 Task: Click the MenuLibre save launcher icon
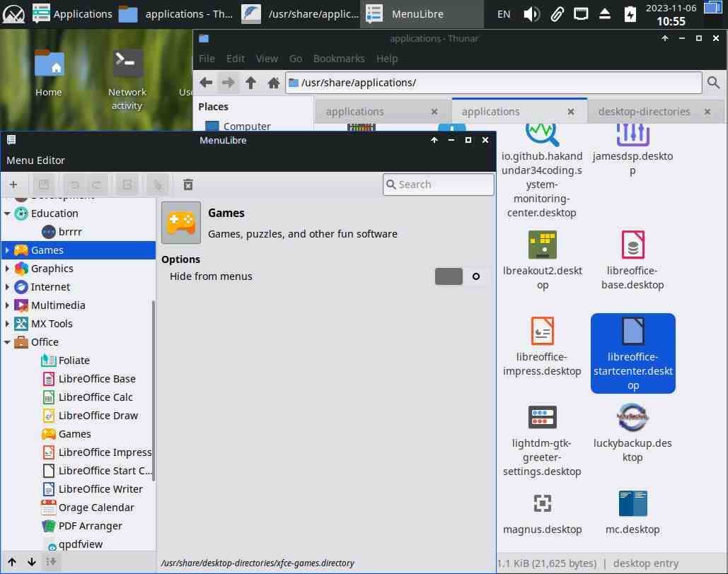click(44, 184)
